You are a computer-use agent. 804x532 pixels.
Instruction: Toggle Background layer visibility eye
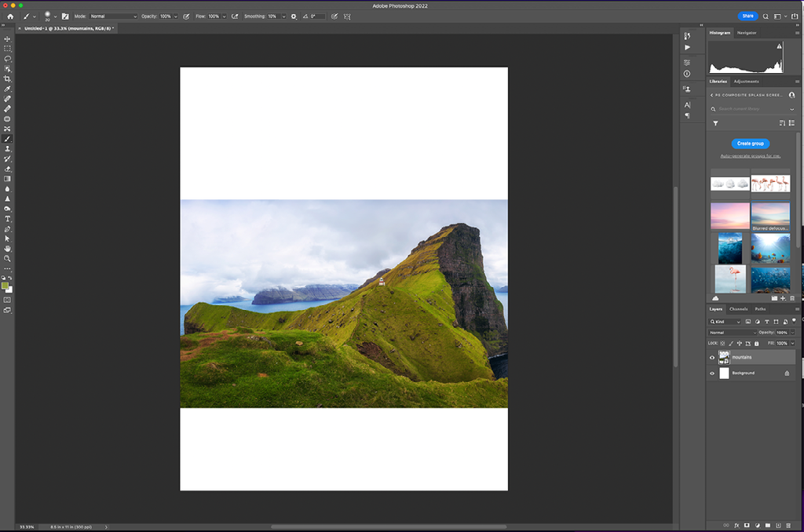pyautogui.click(x=712, y=373)
